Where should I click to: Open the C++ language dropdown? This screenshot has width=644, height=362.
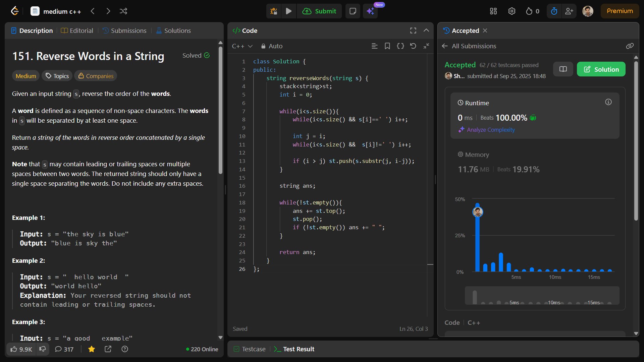(x=242, y=46)
